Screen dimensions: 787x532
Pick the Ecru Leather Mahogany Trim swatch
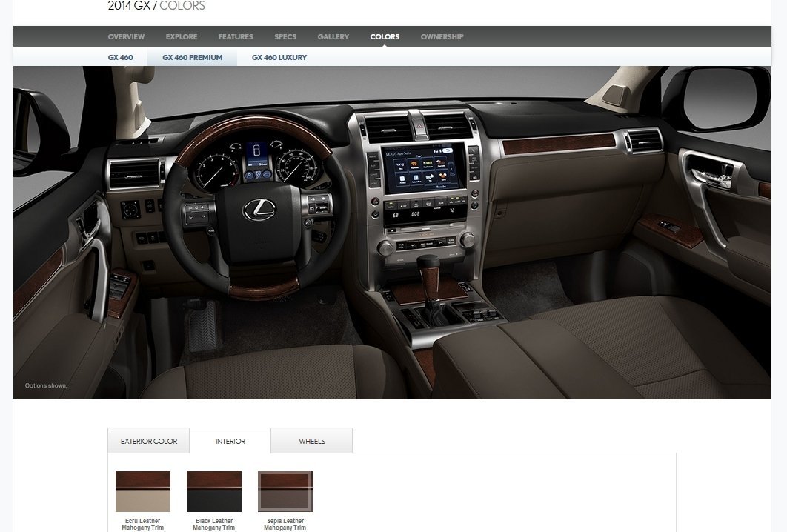(x=143, y=491)
